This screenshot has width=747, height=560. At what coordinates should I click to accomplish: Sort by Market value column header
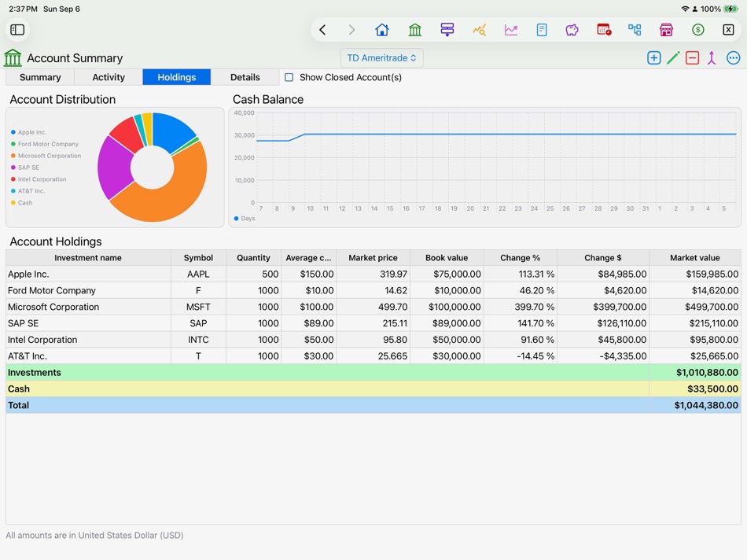point(694,258)
